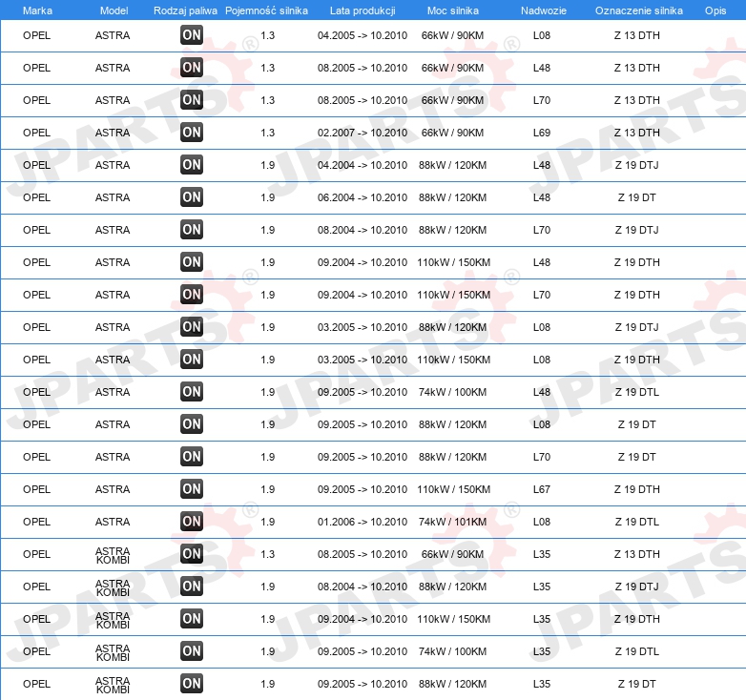Screen dimensions: 746x700
Task: Click the Lata produkcji column header
Action: [363, 10]
